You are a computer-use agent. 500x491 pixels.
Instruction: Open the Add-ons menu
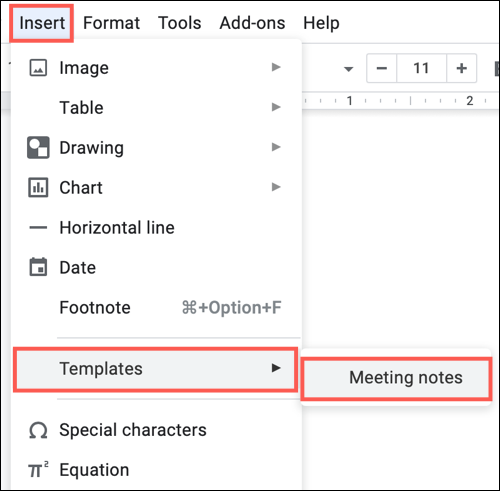[252, 23]
